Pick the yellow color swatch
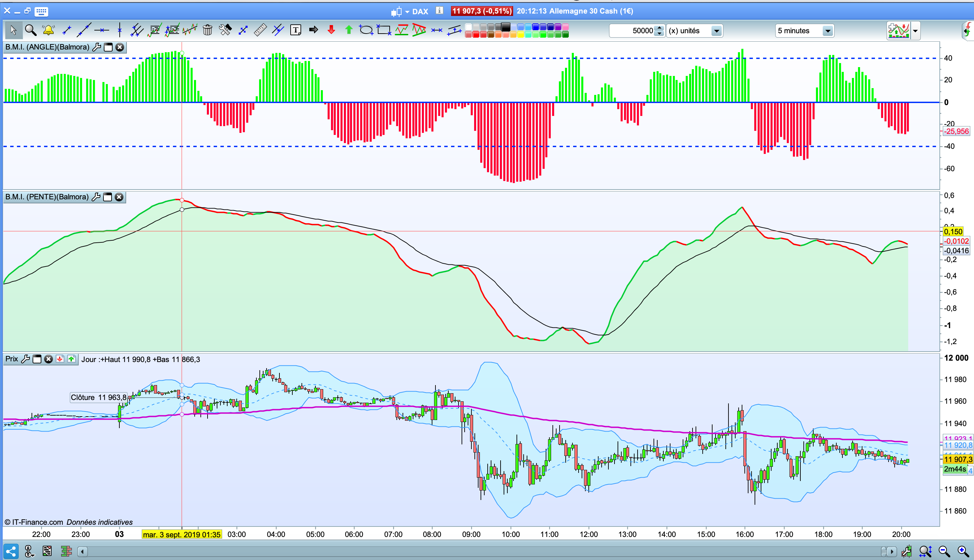The height and width of the screenshot is (560, 974). pyautogui.click(x=521, y=35)
